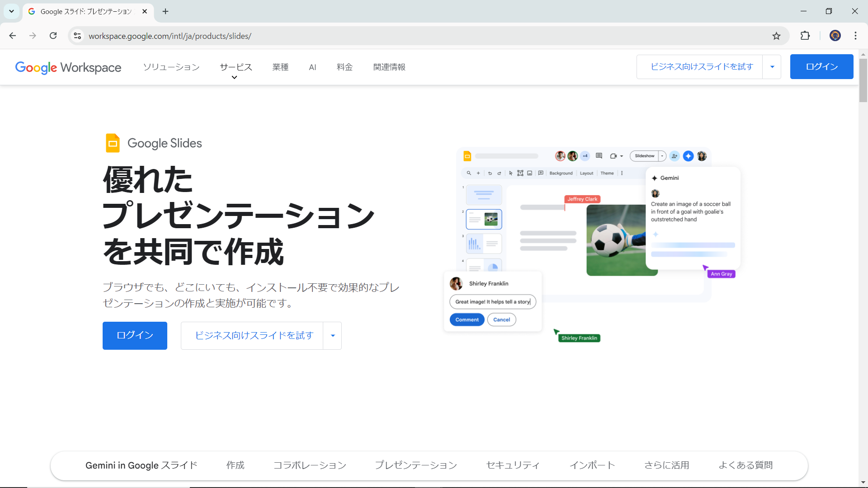
Task: Click the Google Workspace logo
Action: tap(68, 67)
